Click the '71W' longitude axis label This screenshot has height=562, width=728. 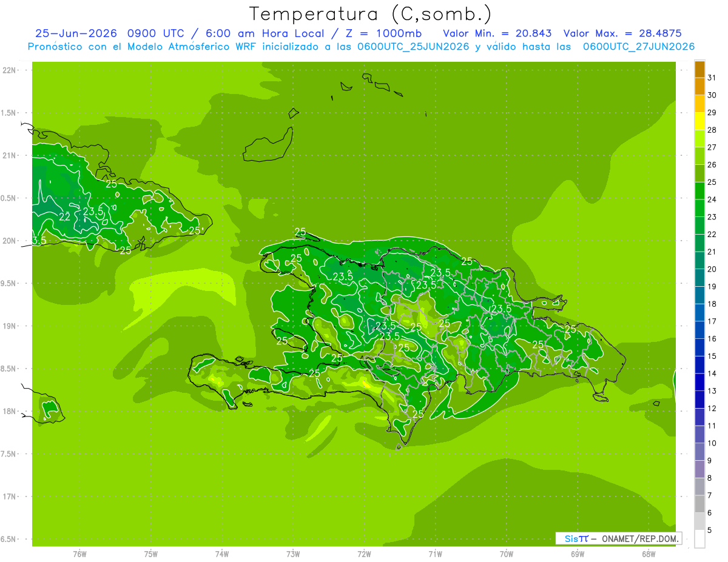pyautogui.click(x=436, y=554)
